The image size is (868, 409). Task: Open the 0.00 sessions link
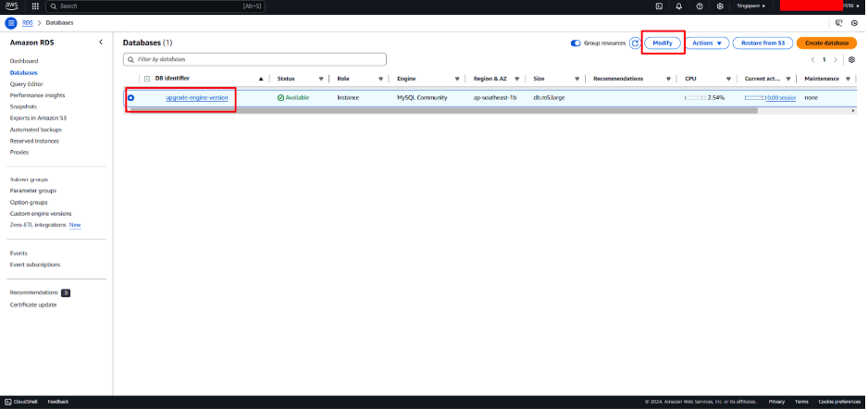point(781,98)
